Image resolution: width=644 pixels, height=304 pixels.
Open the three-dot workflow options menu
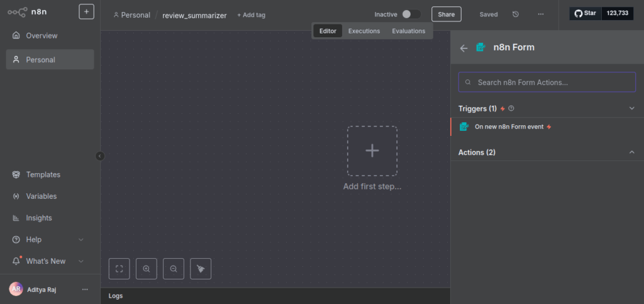(541, 14)
